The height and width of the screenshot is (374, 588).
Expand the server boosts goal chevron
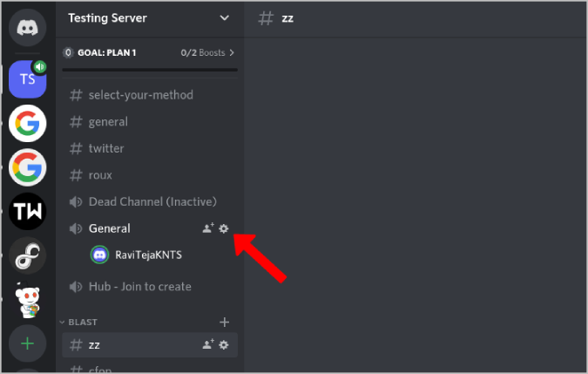point(232,53)
